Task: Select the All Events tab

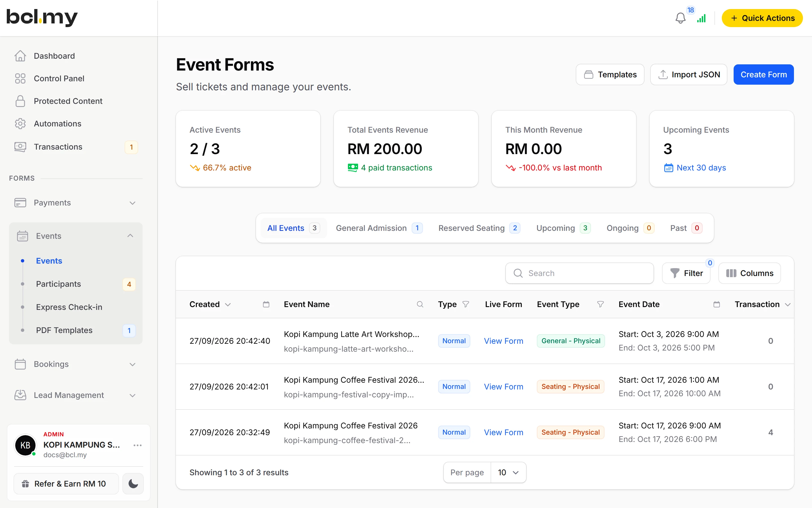Action: coord(294,228)
